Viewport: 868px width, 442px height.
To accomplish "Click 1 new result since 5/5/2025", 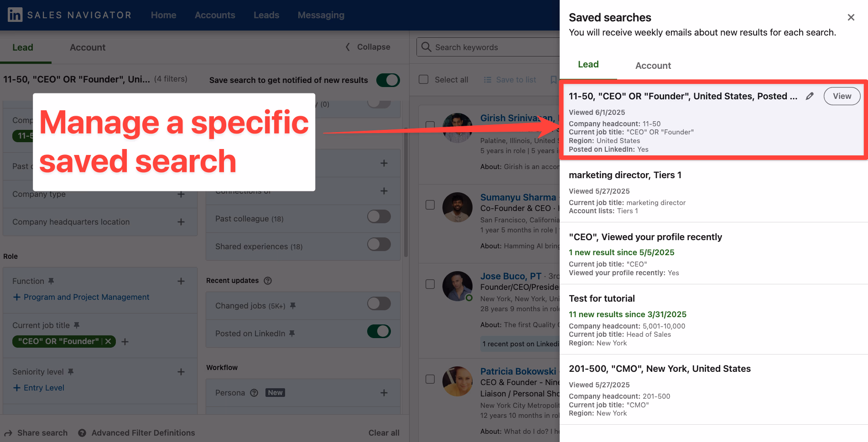I will click(x=621, y=252).
